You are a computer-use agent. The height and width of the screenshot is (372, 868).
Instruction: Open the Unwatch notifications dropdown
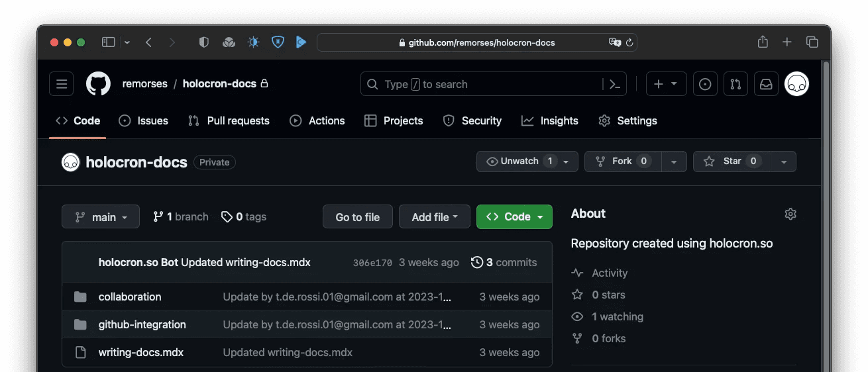tap(527, 162)
